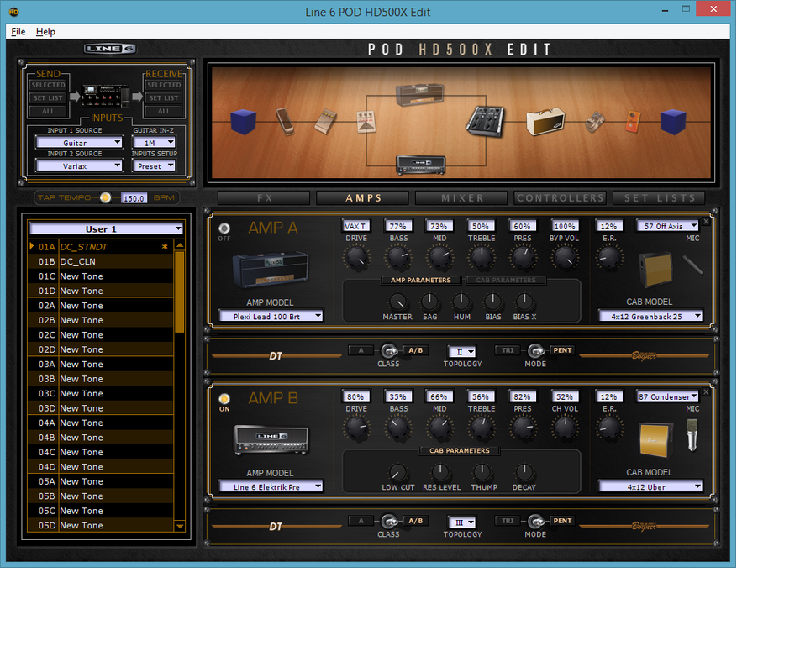Click the Uber cabinet image in Amp B
800x672 pixels.
[x=655, y=440]
